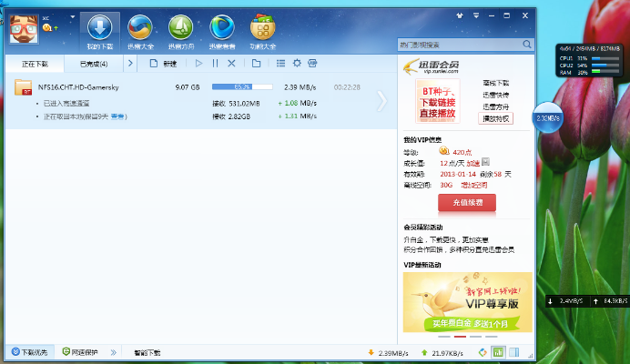
Task: Toggle 网速保护 network speed protection
Action: 80,352
